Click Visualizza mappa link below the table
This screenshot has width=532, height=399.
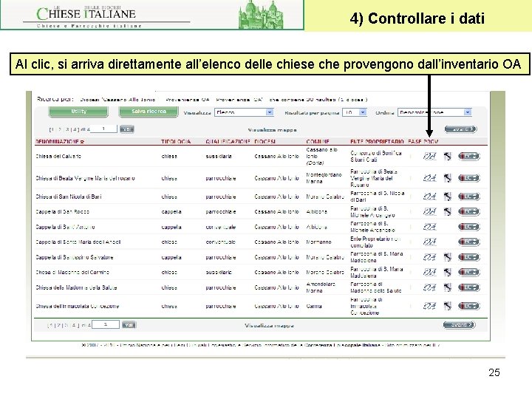coord(270,326)
